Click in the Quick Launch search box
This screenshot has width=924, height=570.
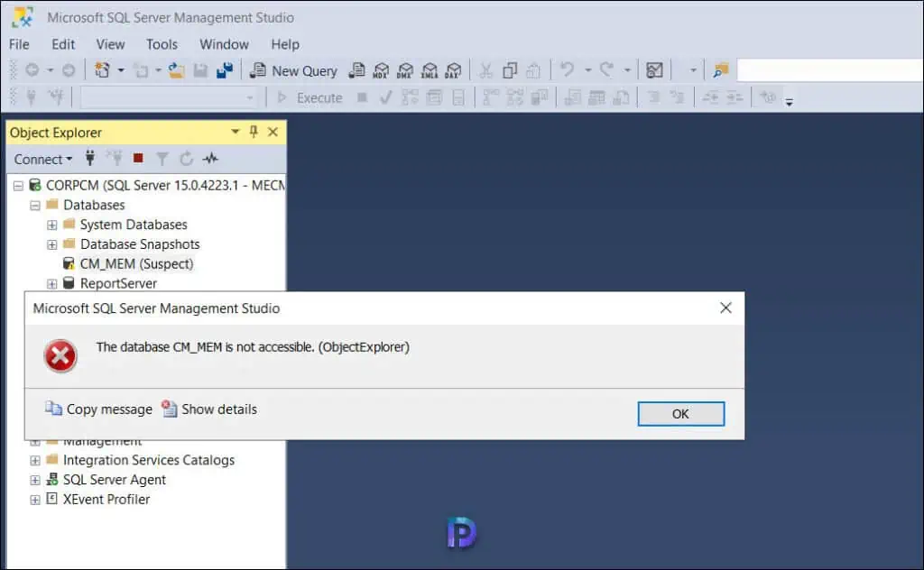[x=830, y=70]
